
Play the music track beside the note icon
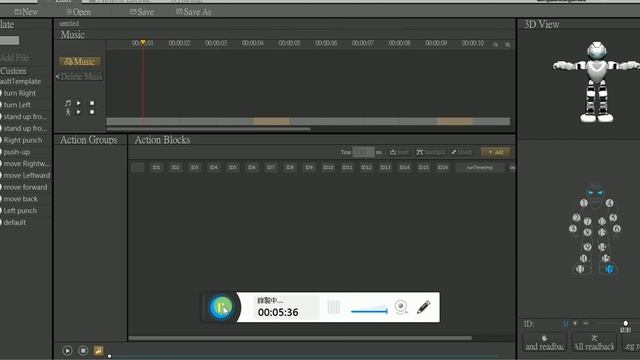78,103
